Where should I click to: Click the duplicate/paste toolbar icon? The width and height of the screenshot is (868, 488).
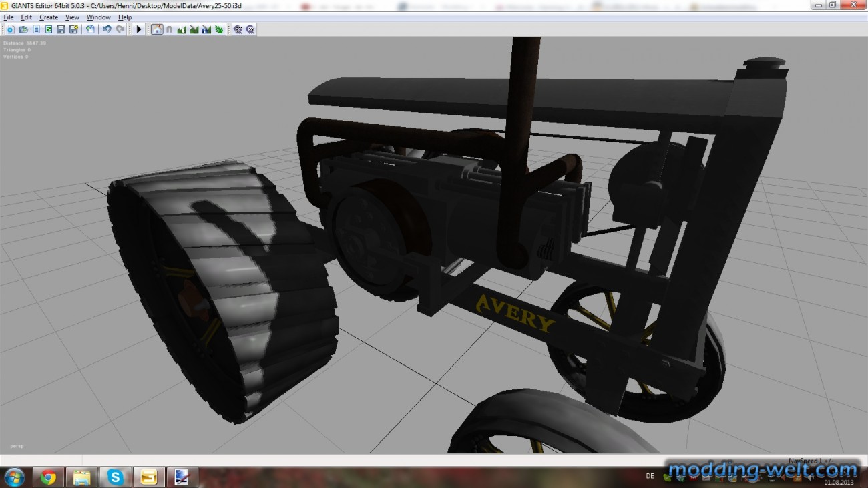tap(90, 29)
